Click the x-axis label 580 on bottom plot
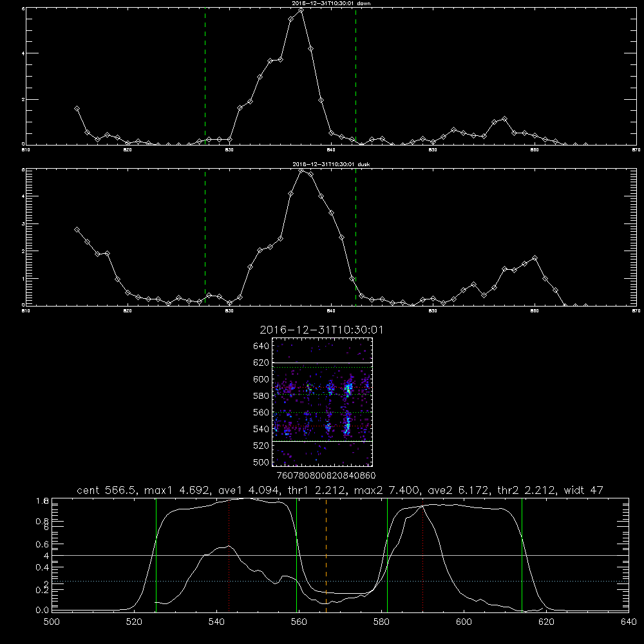The width and height of the screenshot is (644, 644). tap(381, 622)
